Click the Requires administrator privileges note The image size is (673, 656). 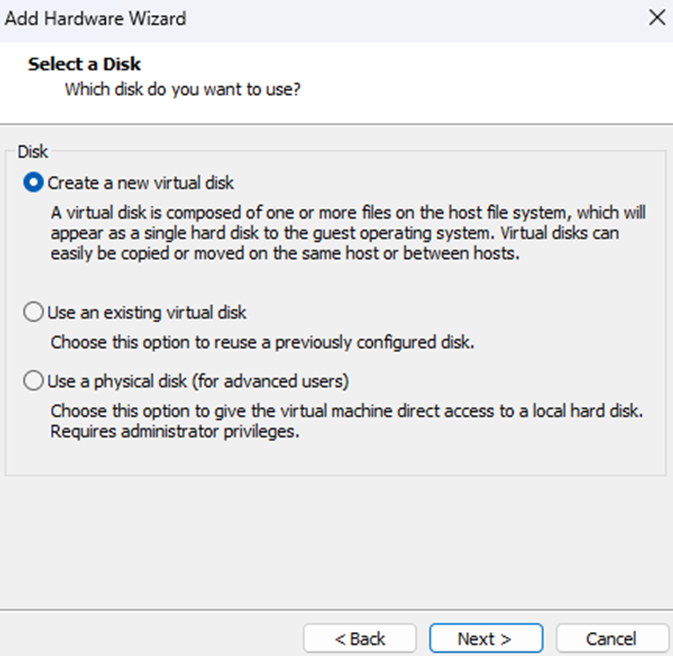point(175,432)
